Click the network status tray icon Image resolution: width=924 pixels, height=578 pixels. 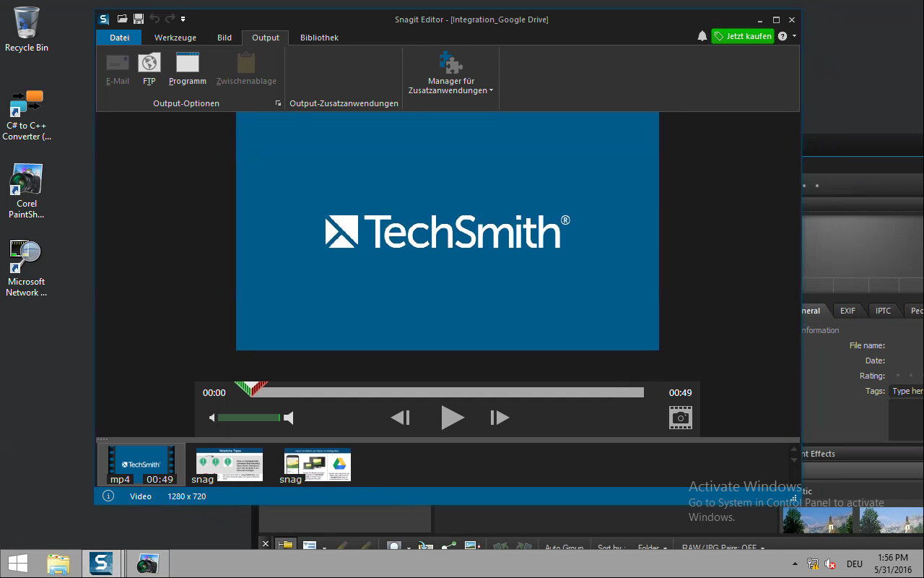pyautogui.click(x=813, y=564)
